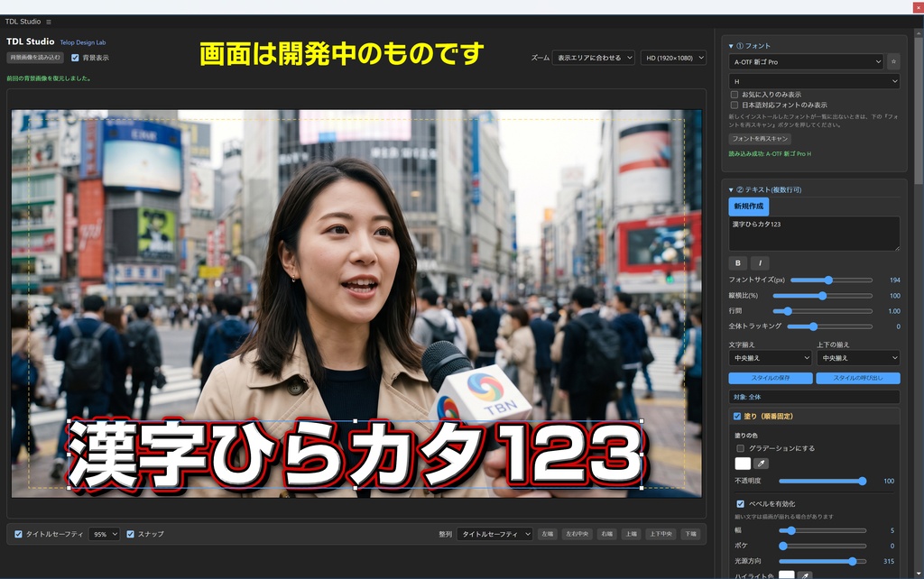Align to 上下中央 vertical center

[661, 534]
